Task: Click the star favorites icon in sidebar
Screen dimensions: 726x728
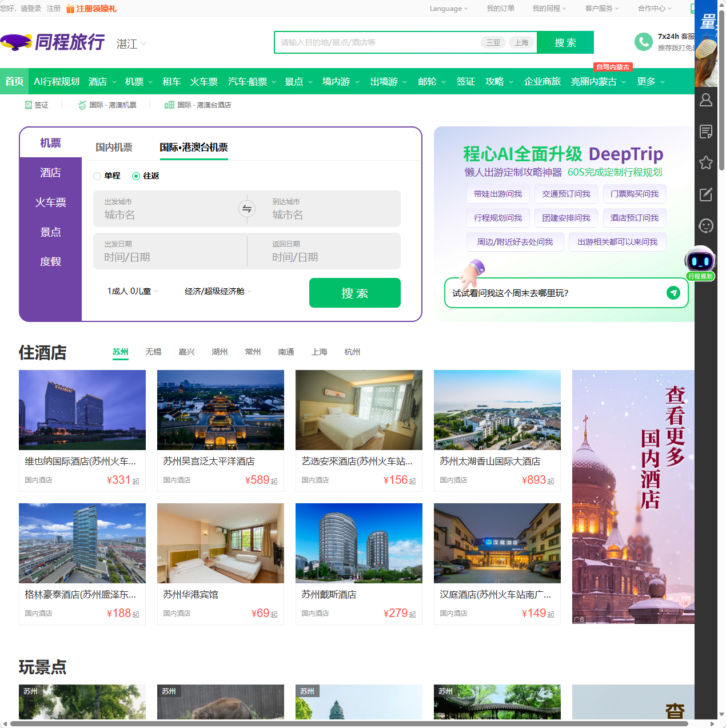Action: point(705,162)
